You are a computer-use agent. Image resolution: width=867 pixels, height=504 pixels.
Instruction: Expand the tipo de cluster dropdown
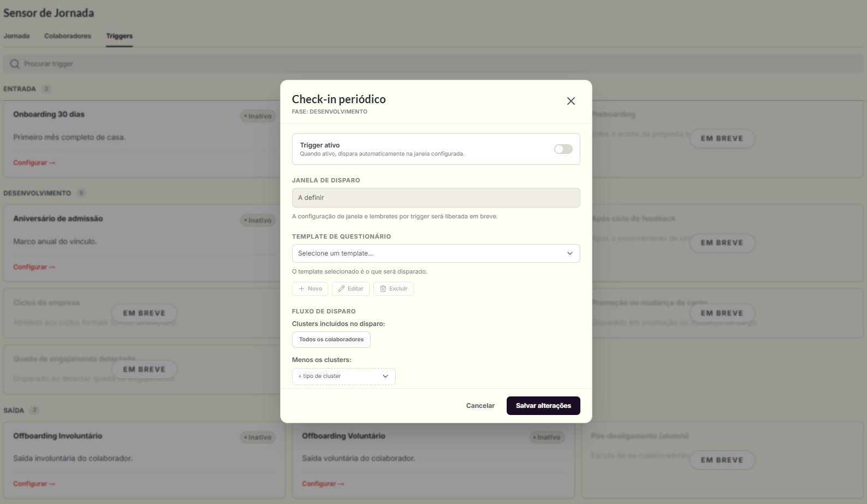click(343, 376)
